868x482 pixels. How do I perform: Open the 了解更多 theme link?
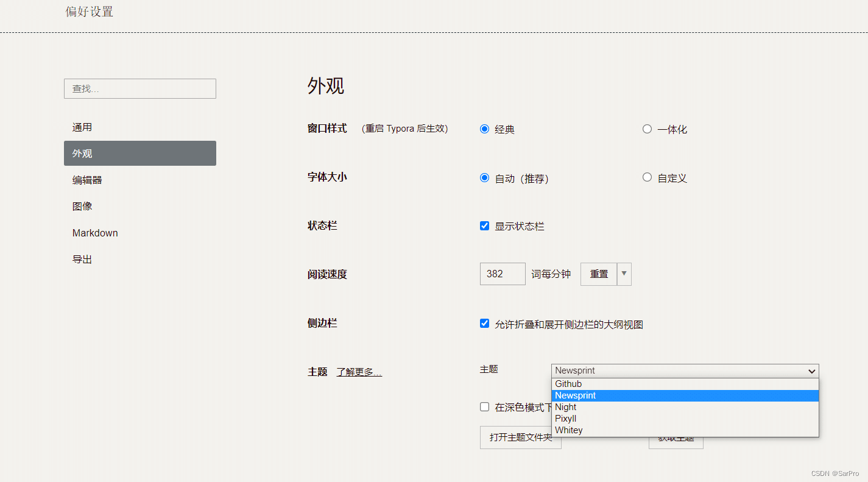point(359,372)
